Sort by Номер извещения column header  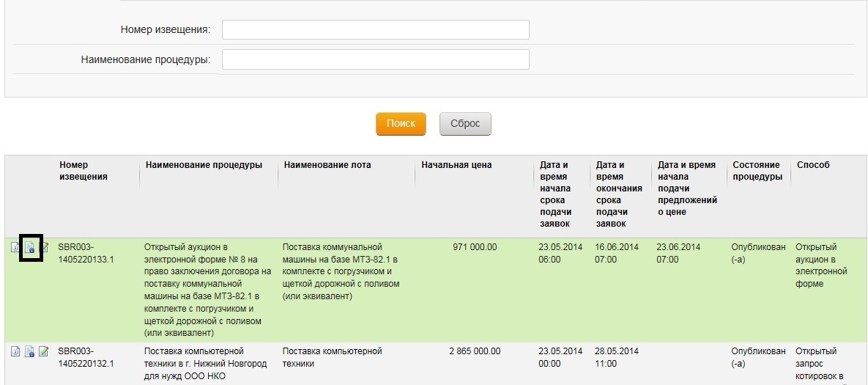tap(84, 171)
